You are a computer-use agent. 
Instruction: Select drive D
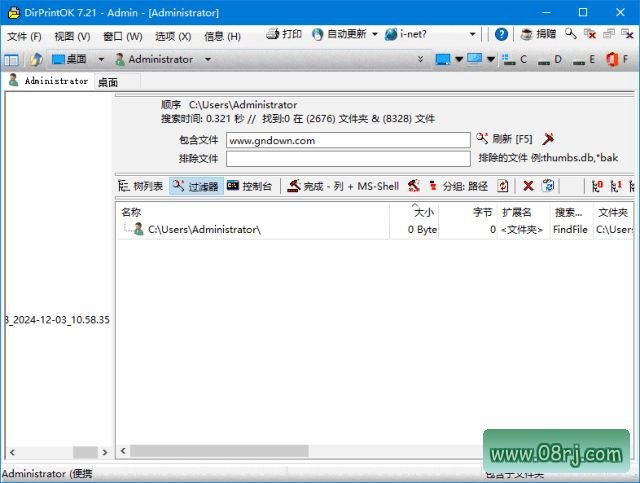[x=549, y=60]
